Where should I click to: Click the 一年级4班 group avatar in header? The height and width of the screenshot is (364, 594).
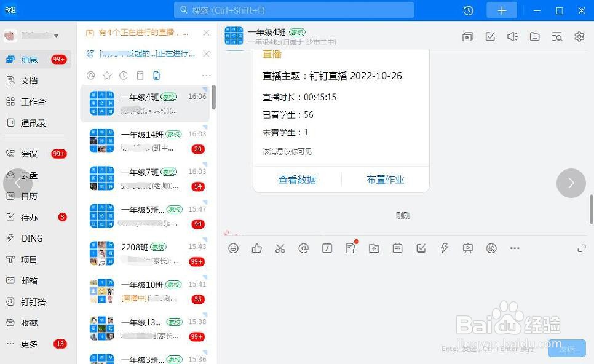point(234,36)
